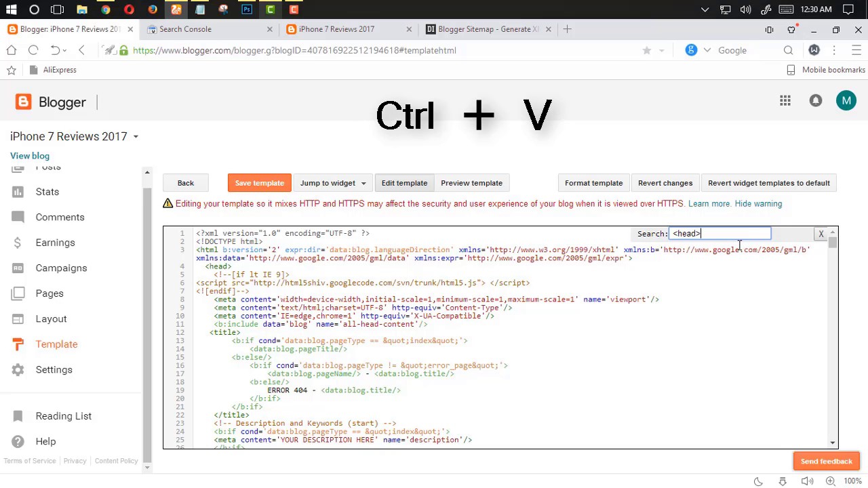Open a new browser tab
This screenshot has width=868, height=488.
coord(568,29)
